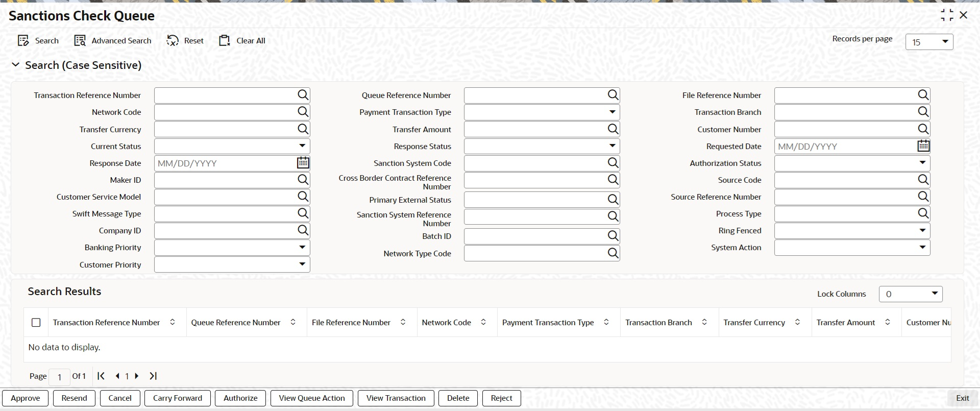
Task: Open Maker ID lookup icon
Action: coord(303,180)
